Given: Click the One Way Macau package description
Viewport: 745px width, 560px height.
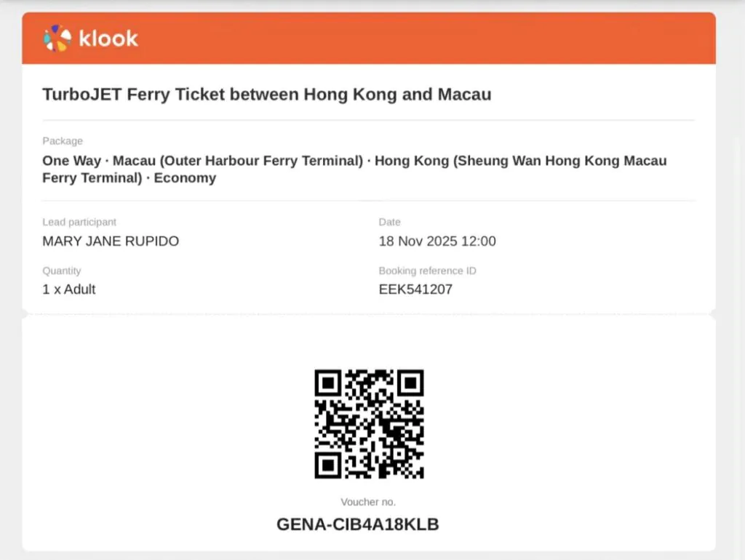Looking at the screenshot, I should click(x=354, y=169).
